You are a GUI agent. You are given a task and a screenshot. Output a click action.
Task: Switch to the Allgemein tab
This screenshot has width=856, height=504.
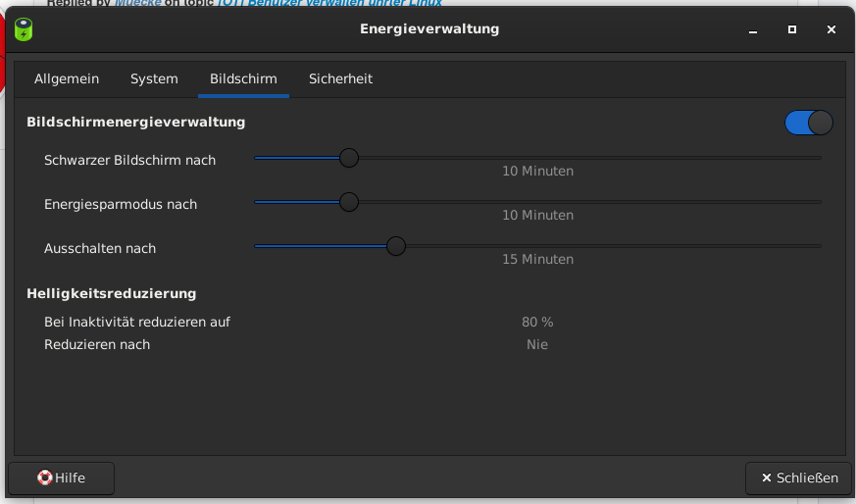pos(67,79)
